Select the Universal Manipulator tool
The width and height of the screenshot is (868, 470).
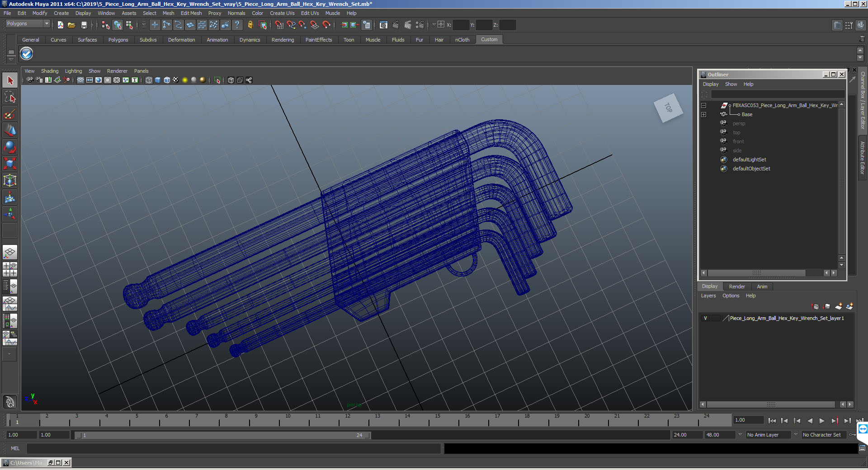click(10, 180)
